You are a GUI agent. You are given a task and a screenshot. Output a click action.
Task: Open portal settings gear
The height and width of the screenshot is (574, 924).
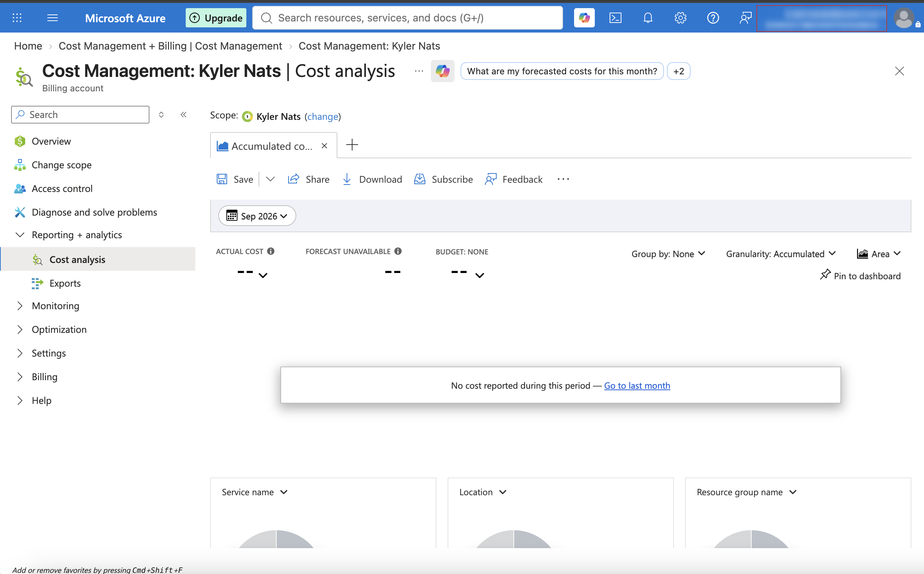click(x=680, y=18)
